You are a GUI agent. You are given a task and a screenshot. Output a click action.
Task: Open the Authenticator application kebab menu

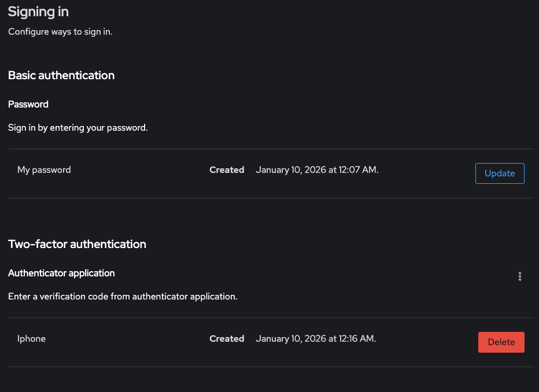[x=520, y=276]
